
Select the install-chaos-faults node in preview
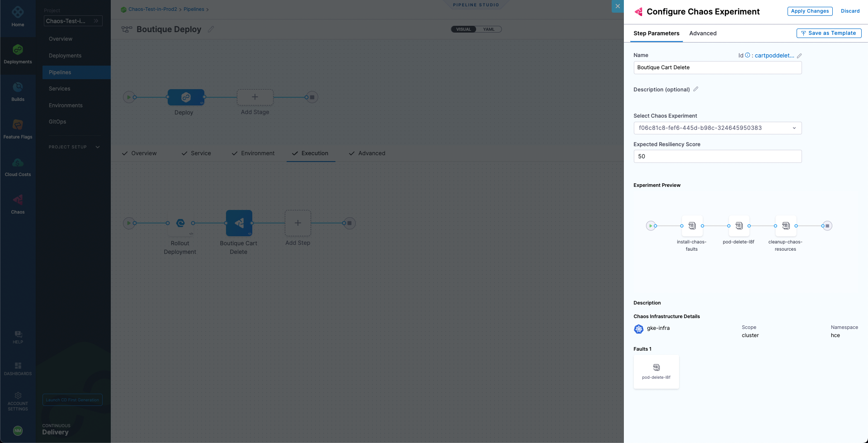click(x=692, y=226)
